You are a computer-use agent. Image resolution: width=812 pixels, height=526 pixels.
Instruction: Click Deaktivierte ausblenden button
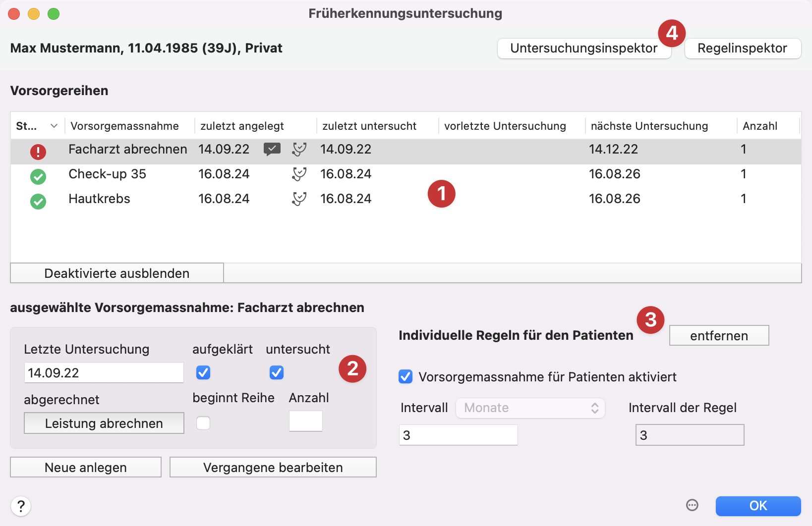tap(117, 273)
